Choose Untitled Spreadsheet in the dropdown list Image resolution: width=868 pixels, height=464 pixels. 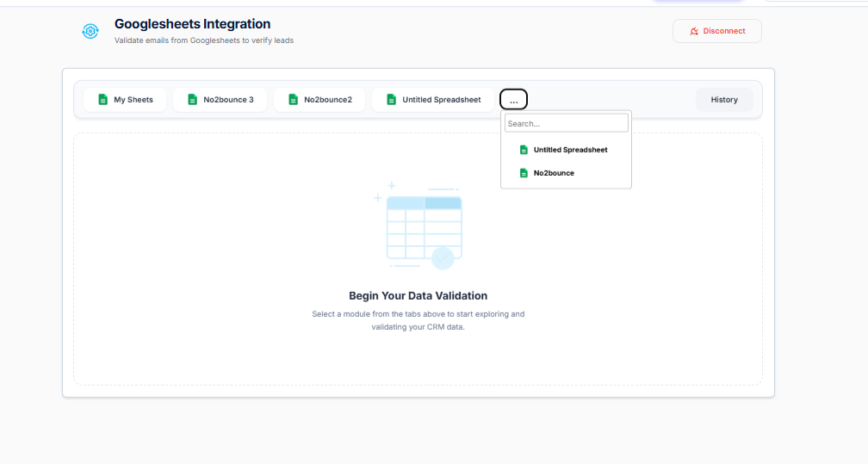566,150
